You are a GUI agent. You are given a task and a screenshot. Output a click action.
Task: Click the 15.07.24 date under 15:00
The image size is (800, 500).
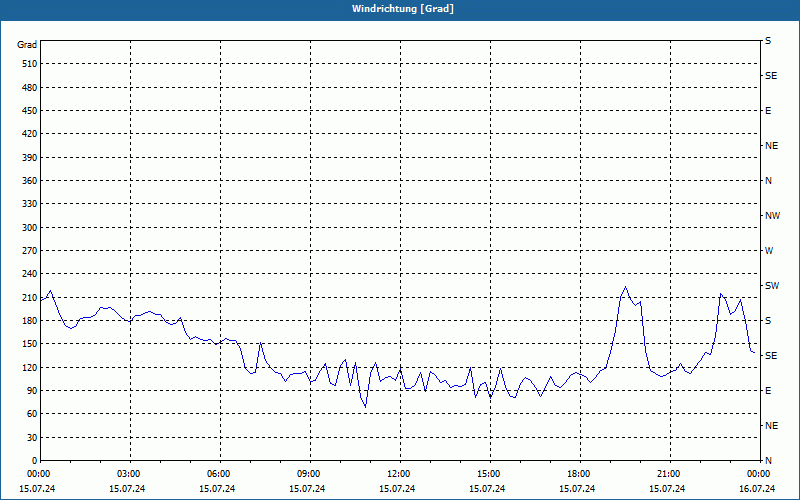pyautogui.click(x=487, y=489)
